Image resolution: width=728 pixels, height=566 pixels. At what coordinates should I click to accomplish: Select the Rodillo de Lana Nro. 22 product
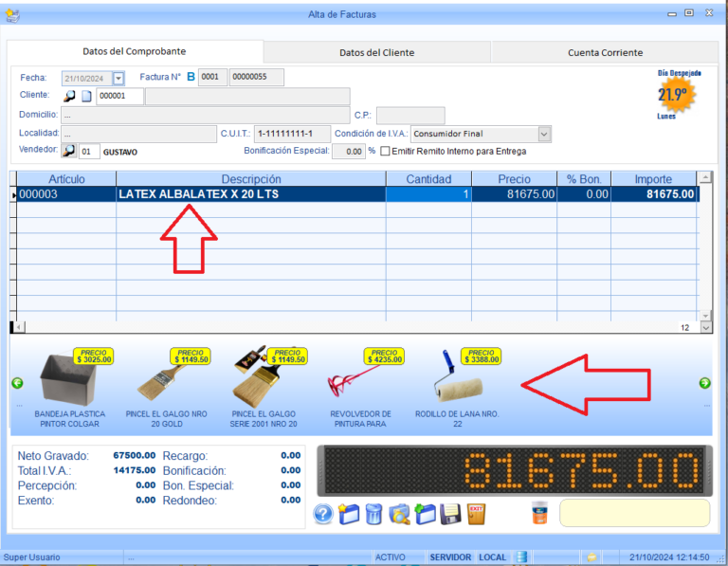coord(458,388)
